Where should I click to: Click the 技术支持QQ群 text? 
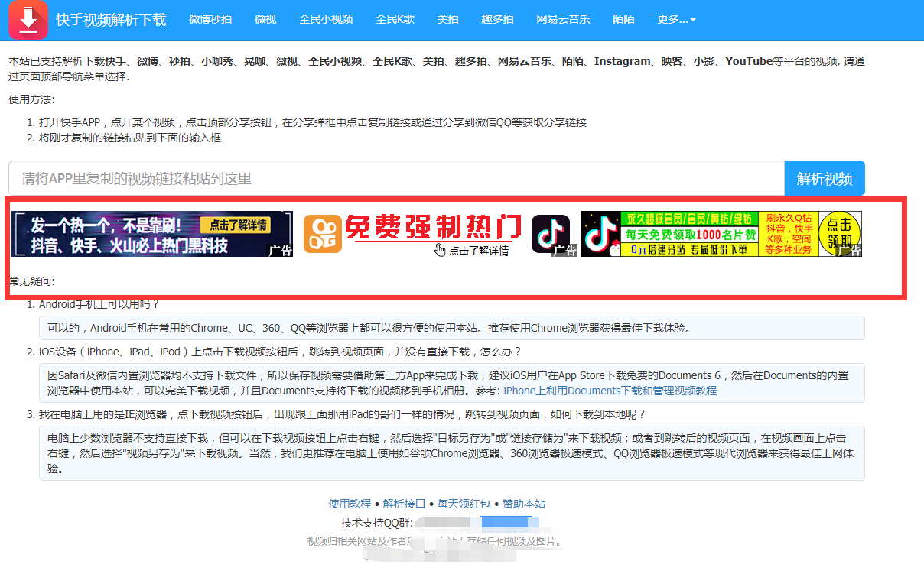[x=377, y=524]
